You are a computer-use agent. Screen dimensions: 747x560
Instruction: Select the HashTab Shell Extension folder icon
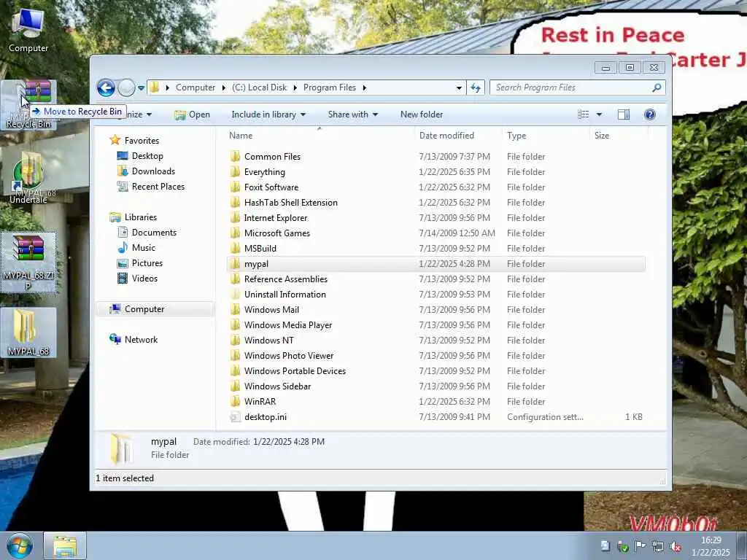pyautogui.click(x=235, y=203)
